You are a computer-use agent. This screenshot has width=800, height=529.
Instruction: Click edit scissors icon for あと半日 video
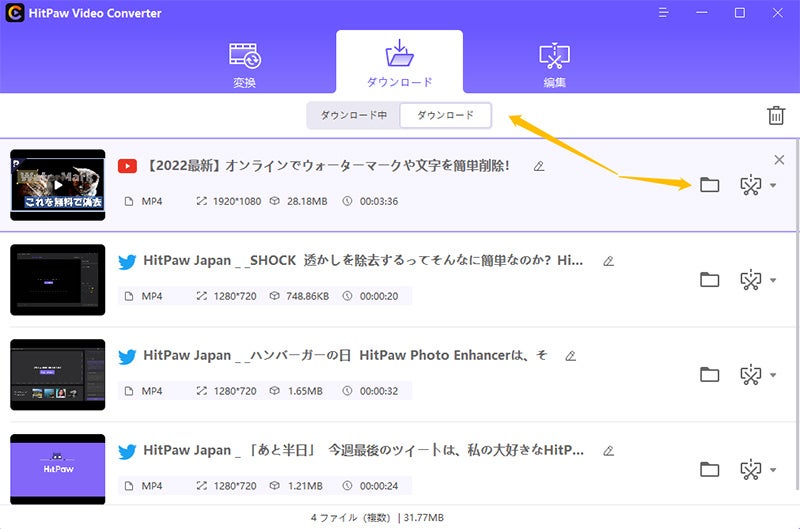pos(751,470)
